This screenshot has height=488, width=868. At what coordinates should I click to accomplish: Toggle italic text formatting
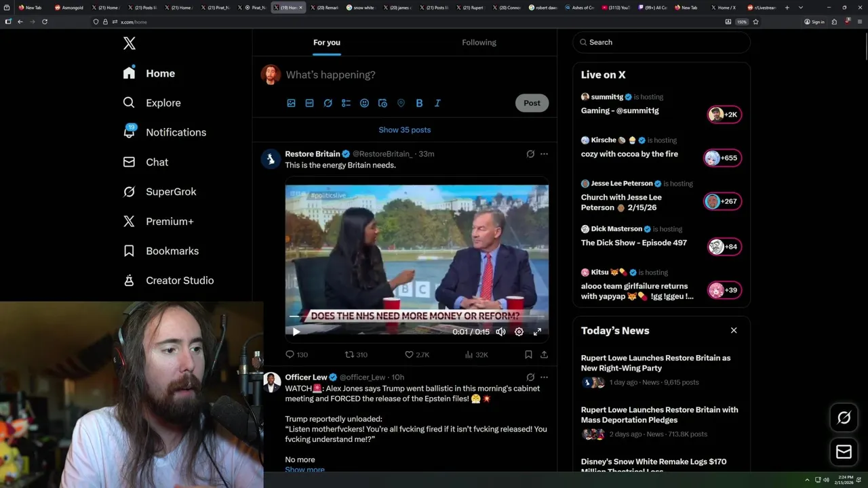pyautogui.click(x=437, y=103)
